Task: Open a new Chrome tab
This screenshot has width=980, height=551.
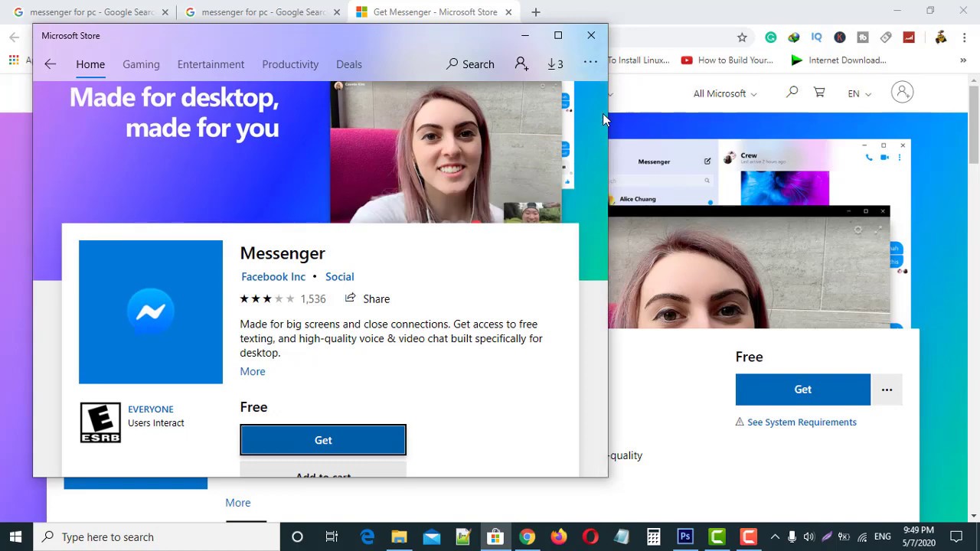Action: point(536,12)
